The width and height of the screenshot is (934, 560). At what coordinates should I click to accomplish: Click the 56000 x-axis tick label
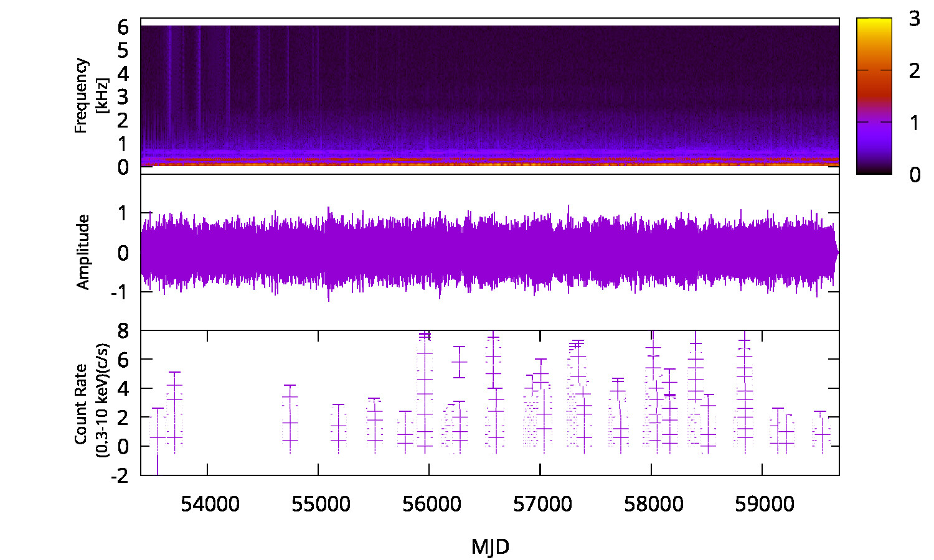pyautogui.click(x=432, y=504)
